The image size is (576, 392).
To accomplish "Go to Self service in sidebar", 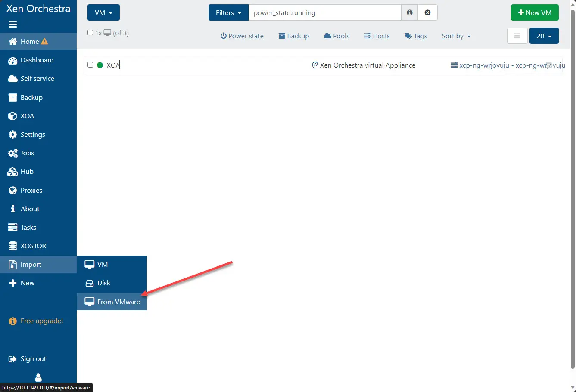I will tap(38, 79).
